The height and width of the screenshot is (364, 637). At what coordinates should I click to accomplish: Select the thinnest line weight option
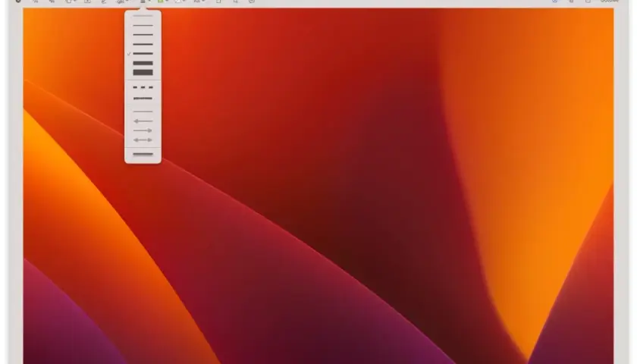143,16
